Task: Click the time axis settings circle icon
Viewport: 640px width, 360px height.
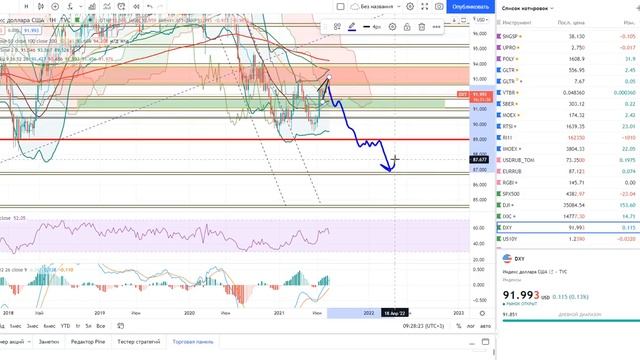Action: (x=482, y=313)
